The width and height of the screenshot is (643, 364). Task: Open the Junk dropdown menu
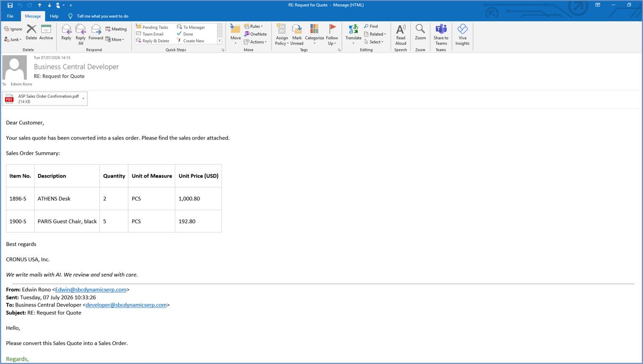(x=13, y=39)
